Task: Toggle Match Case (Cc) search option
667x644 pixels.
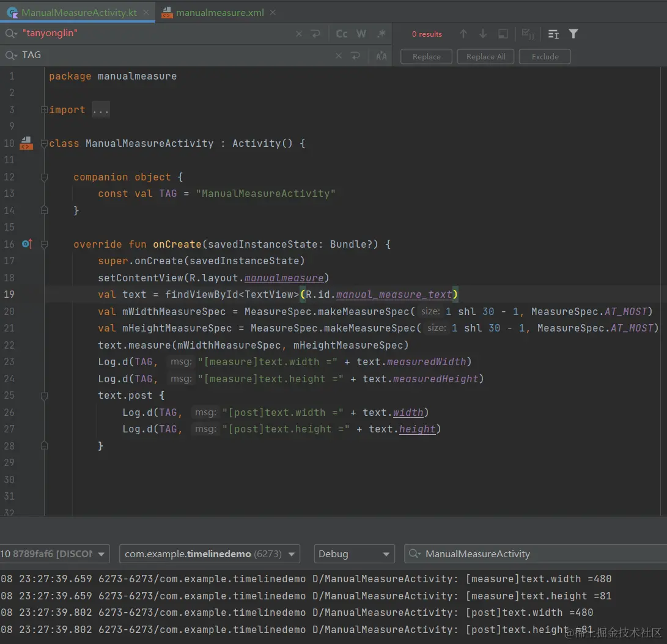Action: (342, 34)
